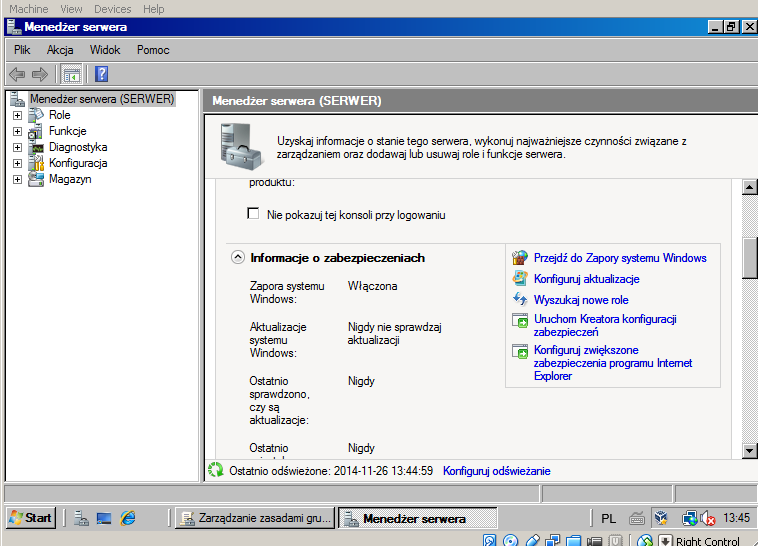Select Menedżer serwera (SERWER) tree root
758x546 pixels.
tap(102, 99)
